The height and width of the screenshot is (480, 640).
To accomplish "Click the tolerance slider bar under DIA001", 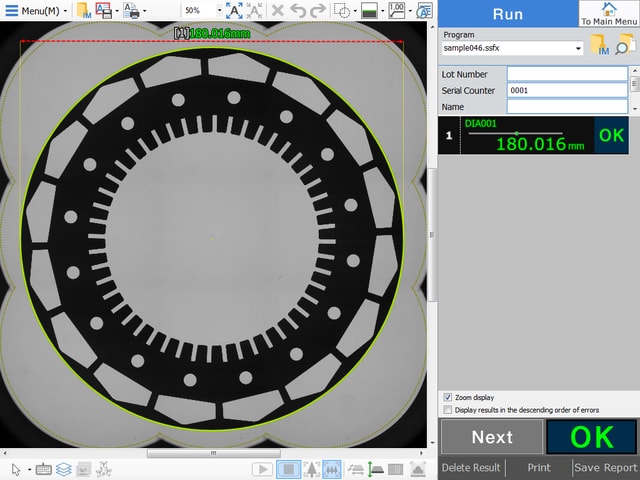I will [x=515, y=133].
